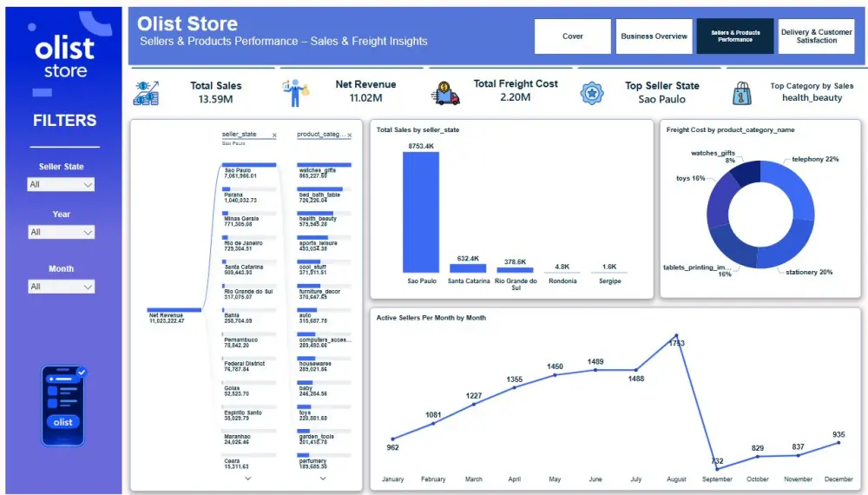Click the toys 16% donut segment
The height and width of the screenshot is (495, 868).
tap(719, 201)
